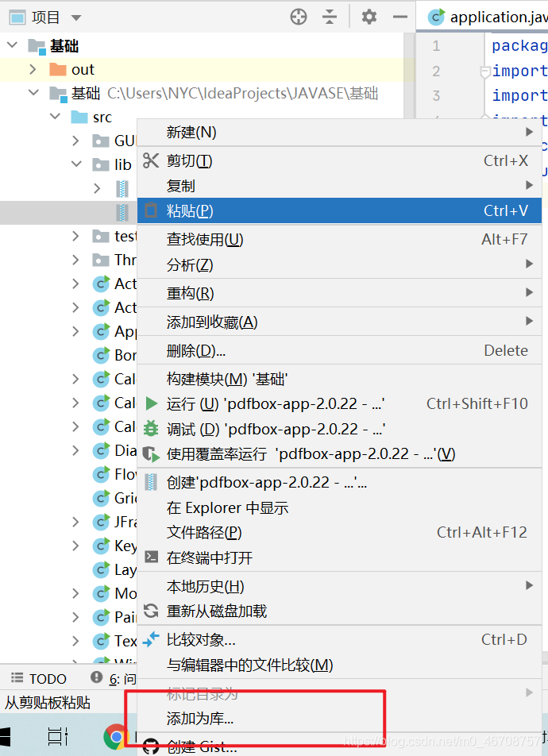
Task: Select the Act class above App
Action: click(115, 307)
